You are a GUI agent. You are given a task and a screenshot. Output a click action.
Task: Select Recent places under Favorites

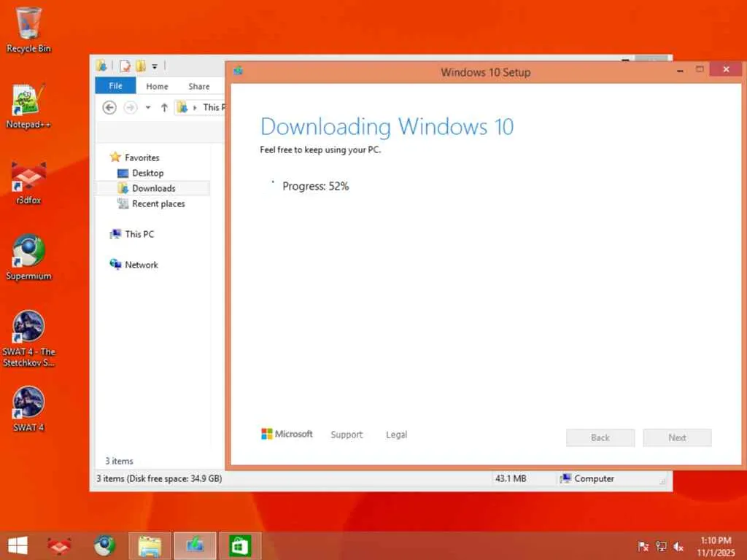pos(158,204)
